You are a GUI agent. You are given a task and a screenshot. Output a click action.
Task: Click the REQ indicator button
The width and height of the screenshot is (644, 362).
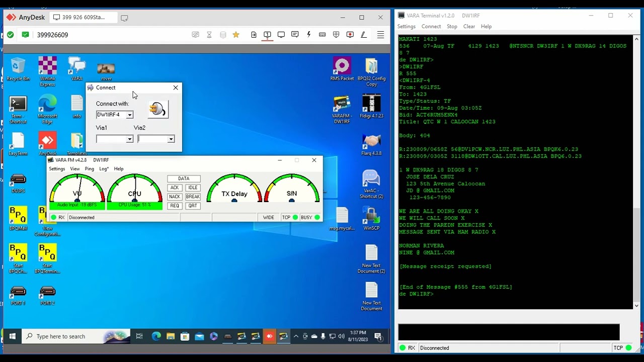(175, 206)
